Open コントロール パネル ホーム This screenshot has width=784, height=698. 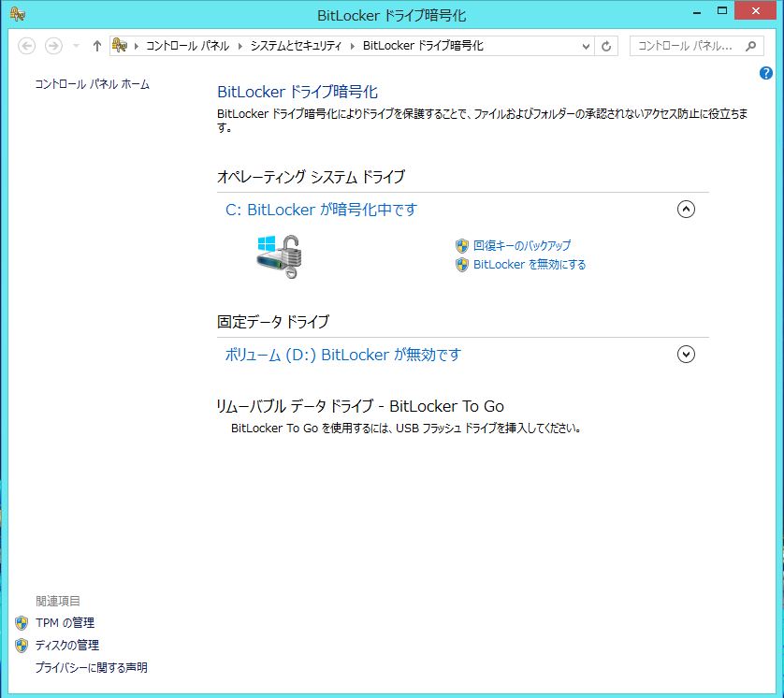(92, 84)
